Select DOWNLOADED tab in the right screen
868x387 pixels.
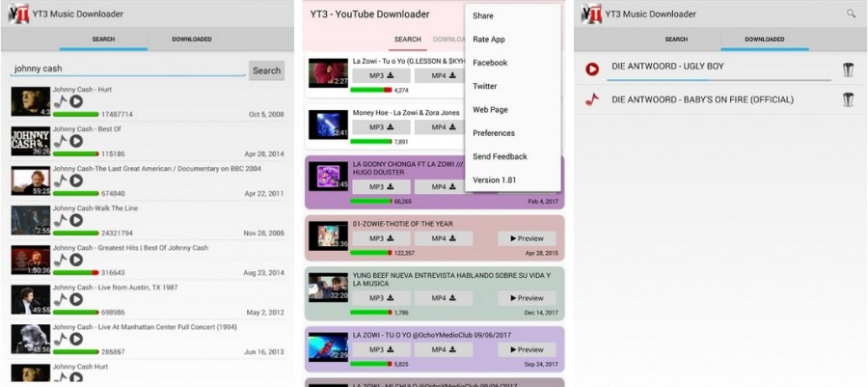tap(765, 40)
